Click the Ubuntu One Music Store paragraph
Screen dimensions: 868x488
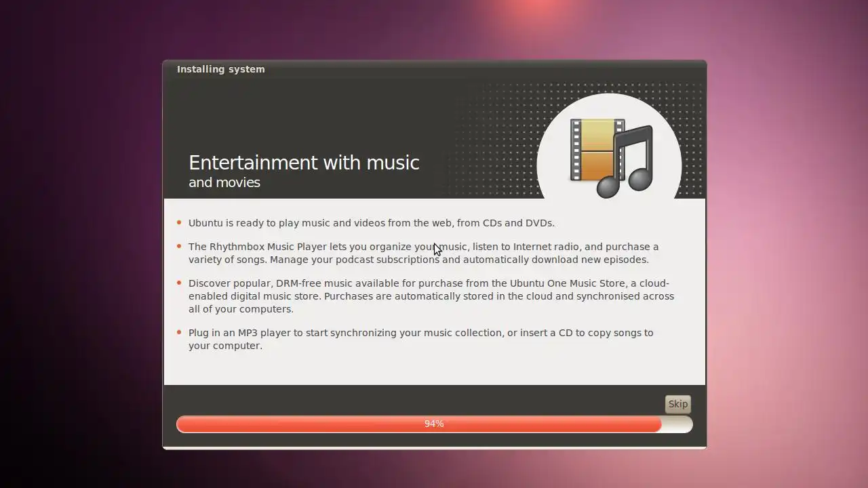pyautogui.click(x=431, y=296)
